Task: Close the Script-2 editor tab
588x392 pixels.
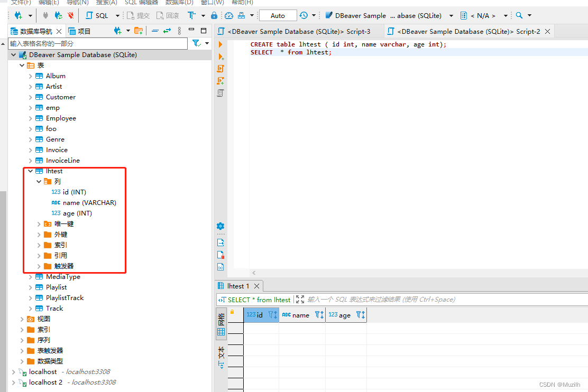Action: point(547,32)
